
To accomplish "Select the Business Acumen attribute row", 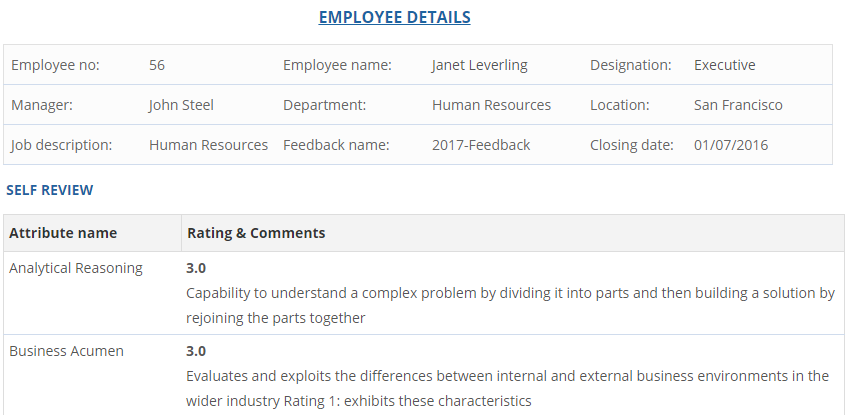I will coord(66,351).
